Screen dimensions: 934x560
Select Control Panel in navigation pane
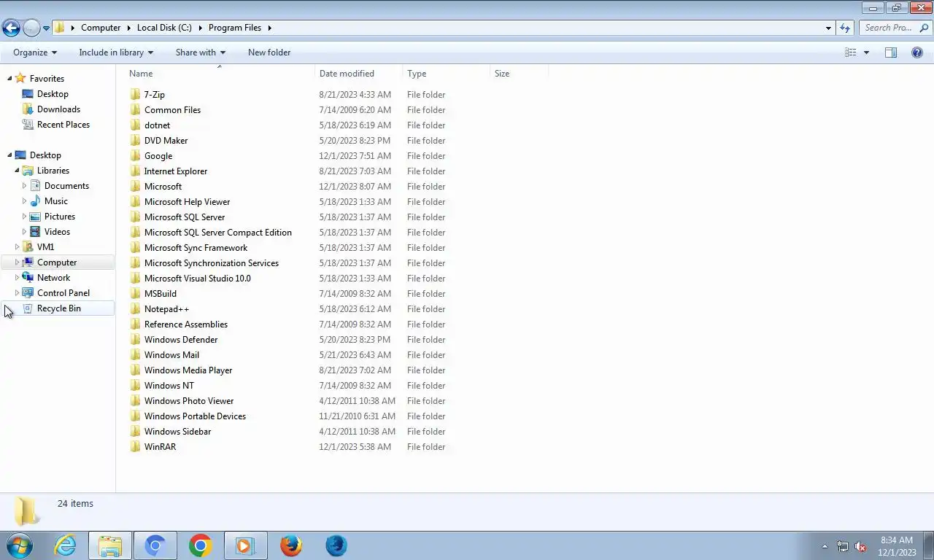coord(63,293)
